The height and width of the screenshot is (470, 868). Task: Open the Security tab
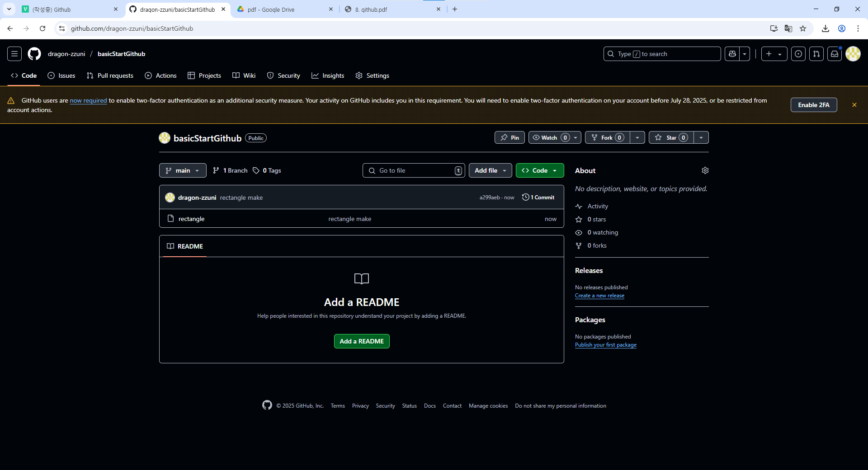click(x=283, y=75)
